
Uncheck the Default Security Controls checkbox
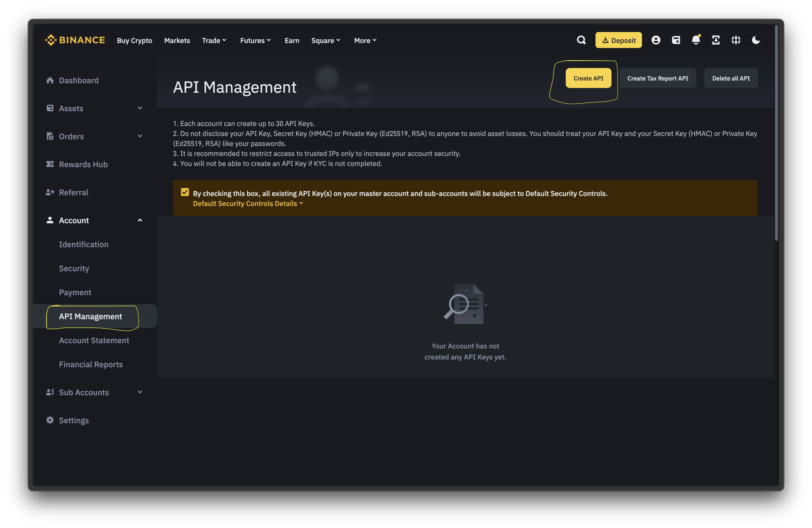(x=185, y=192)
